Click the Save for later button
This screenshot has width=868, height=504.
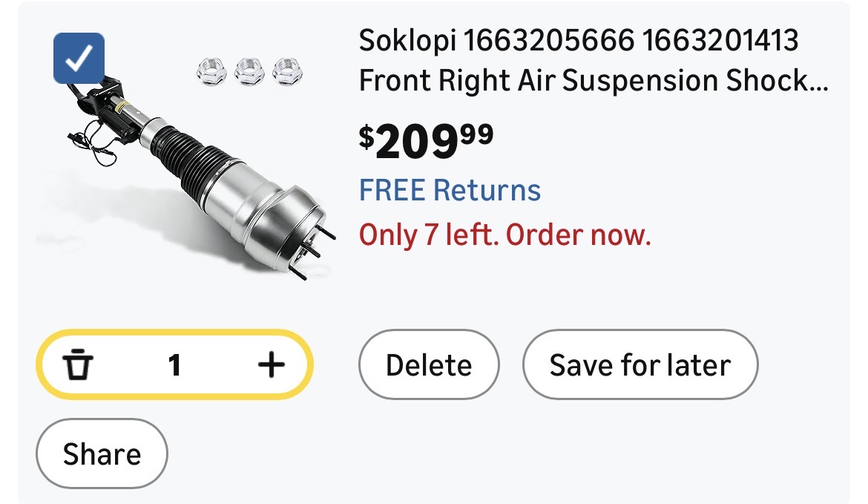point(640,365)
